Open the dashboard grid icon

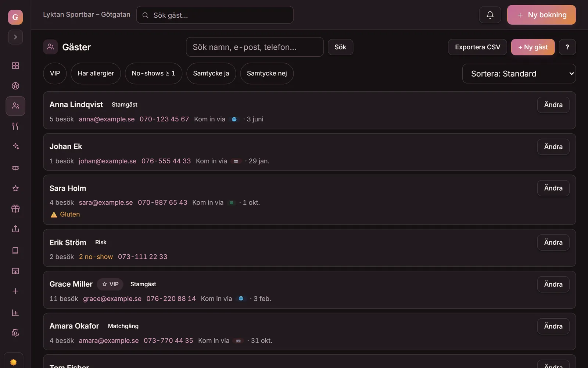(15, 66)
